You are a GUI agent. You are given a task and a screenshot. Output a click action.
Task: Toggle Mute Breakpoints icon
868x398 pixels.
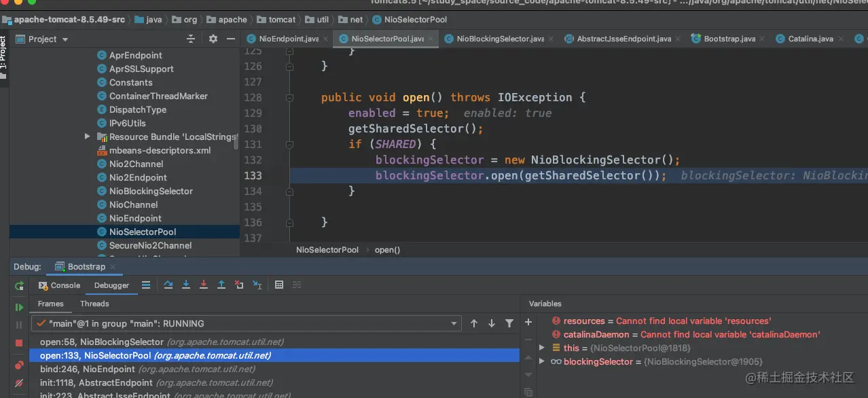point(19,383)
